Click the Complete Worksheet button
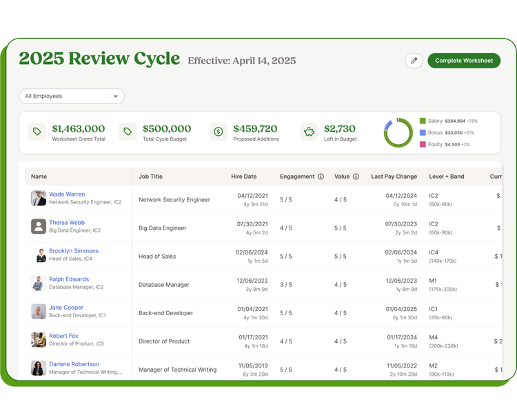Viewport: 517px width, 420px height. click(x=464, y=61)
